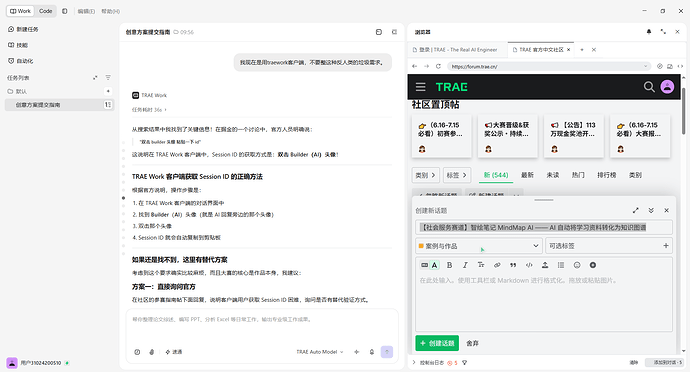Open the 编辑(E) menu
The width and height of the screenshot is (690, 372).
click(86, 11)
